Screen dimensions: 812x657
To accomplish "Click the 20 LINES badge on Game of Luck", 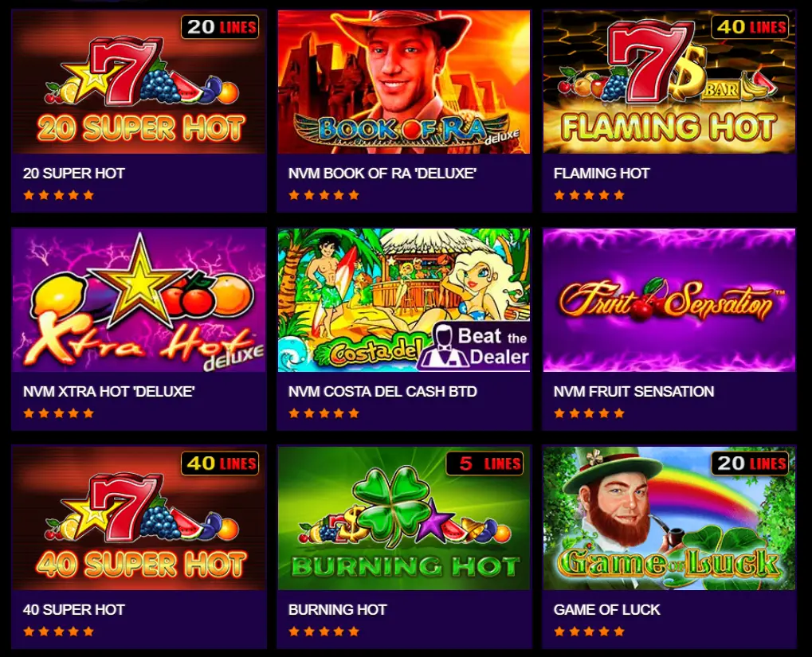I will pos(751,463).
